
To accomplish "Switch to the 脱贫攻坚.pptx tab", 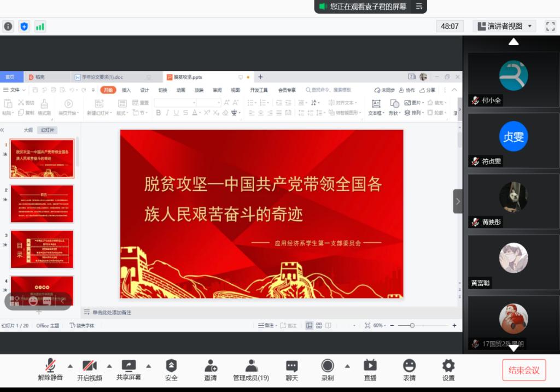I will (x=188, y=77).
